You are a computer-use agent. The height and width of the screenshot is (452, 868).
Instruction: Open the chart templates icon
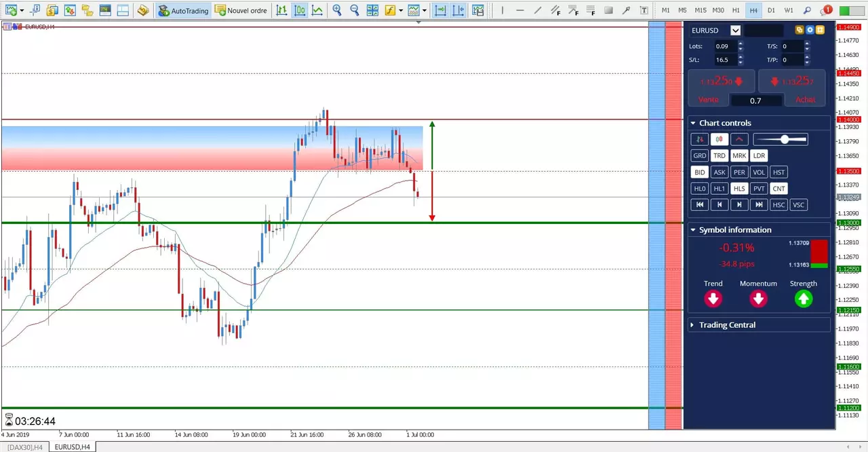pyautogui.click(x=413, y=10)
